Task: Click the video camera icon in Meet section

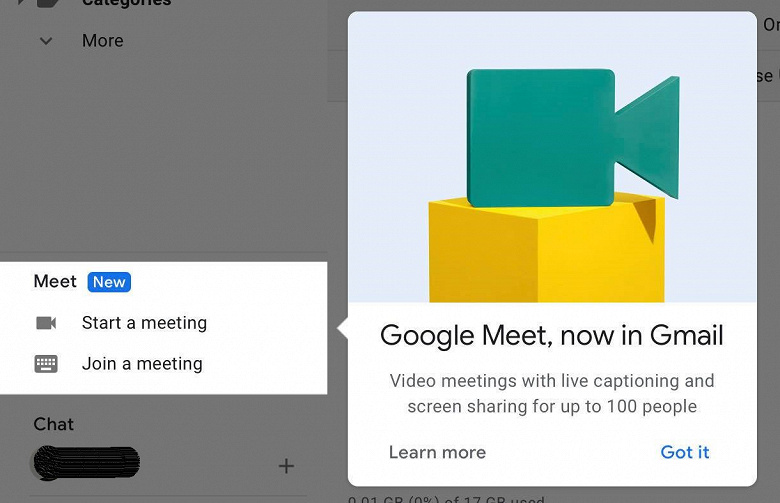Action: coord(46,323)
